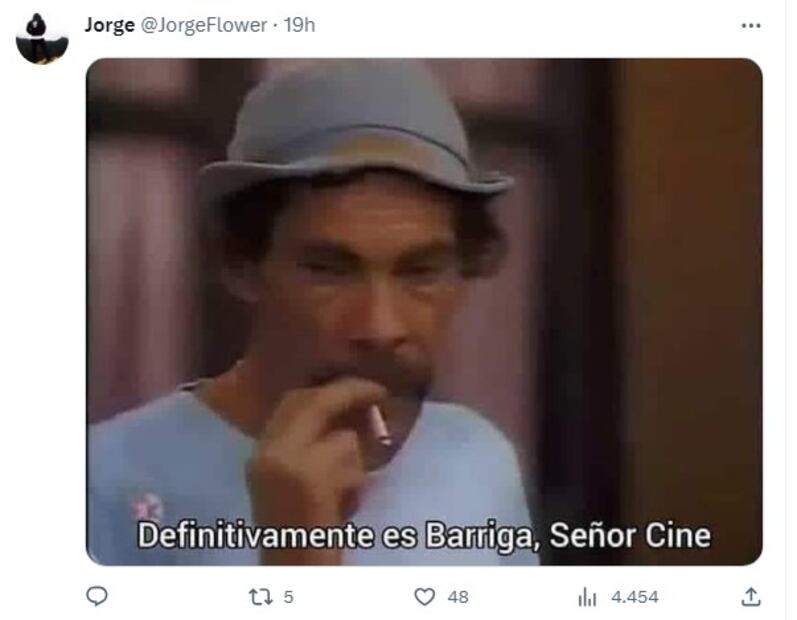Screen dimensions: 797x620
Task: Click the word 'Definitivamente' in the caption
Action: 256,535
